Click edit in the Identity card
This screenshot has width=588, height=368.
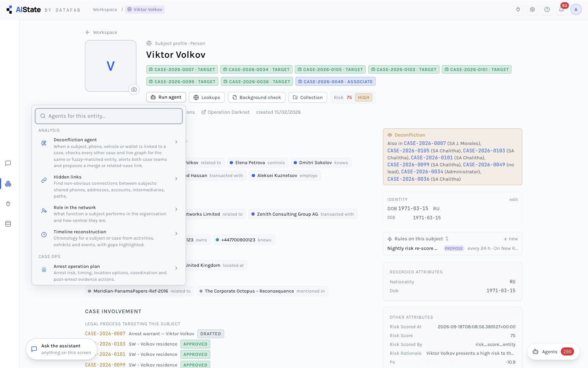point(514,199)
